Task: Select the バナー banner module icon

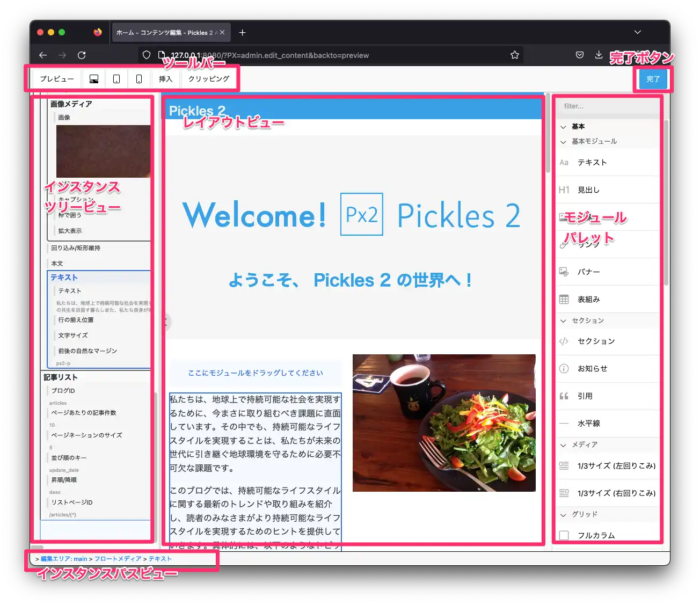Action: (x=564, y=272)
